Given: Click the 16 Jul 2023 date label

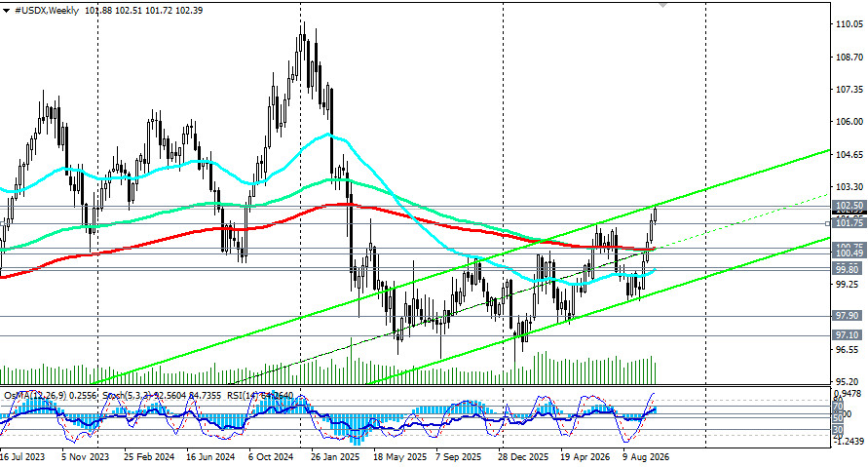Looking at the screenshot, I should (22, 457).
